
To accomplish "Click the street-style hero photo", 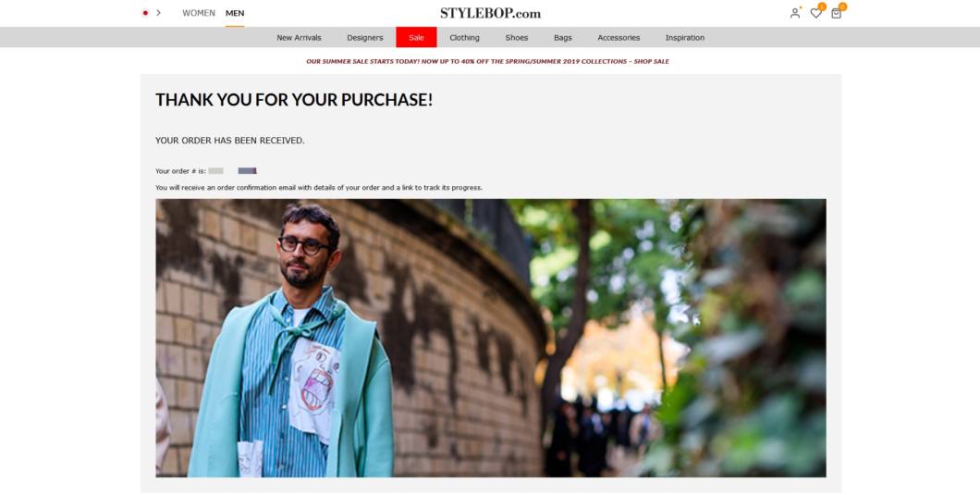I will click(x=491, y=338).
